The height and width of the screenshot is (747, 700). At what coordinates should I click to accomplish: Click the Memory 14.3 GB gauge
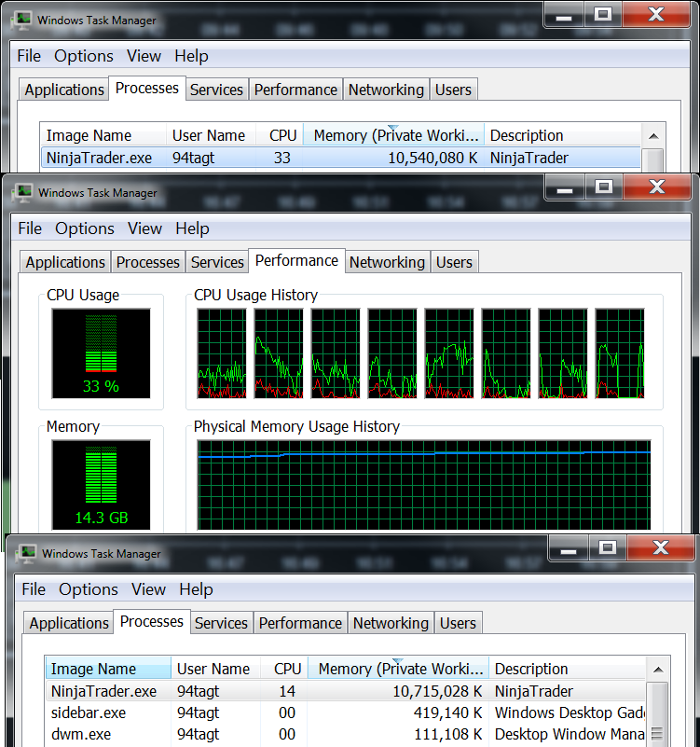101,485
